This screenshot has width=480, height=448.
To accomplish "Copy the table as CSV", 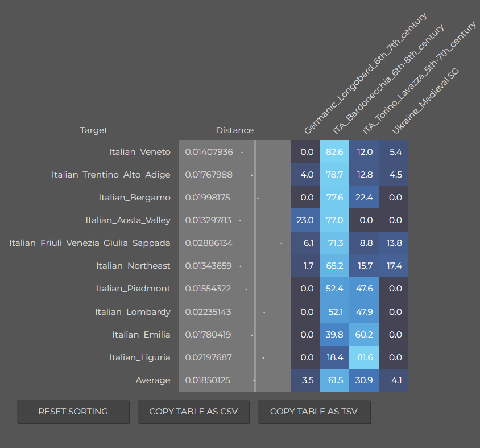I will click(x=193, y=412).
